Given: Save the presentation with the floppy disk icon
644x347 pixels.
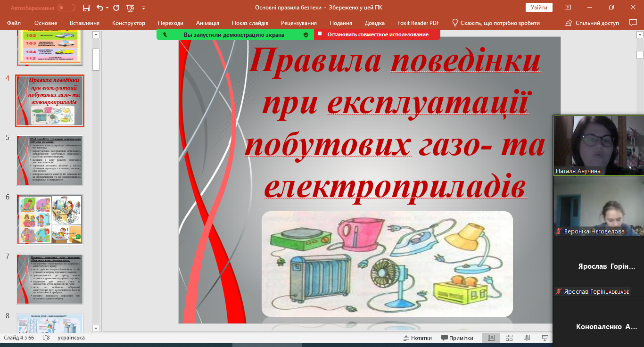Looking at the screenshot, I should click(x=86, y=8).
